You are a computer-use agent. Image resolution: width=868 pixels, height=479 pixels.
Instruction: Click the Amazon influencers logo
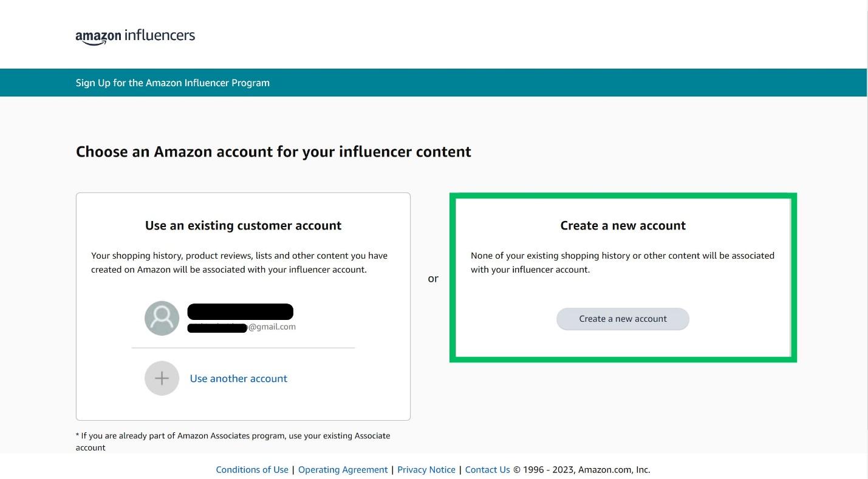[135, 36]
